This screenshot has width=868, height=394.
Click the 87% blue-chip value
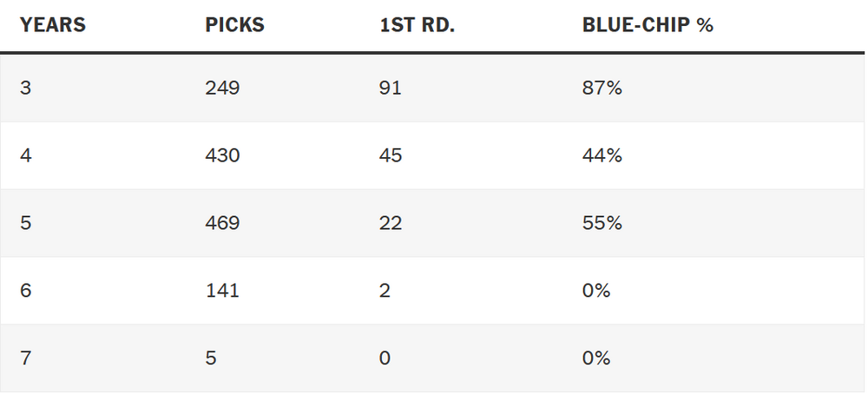tap(602, 89)
